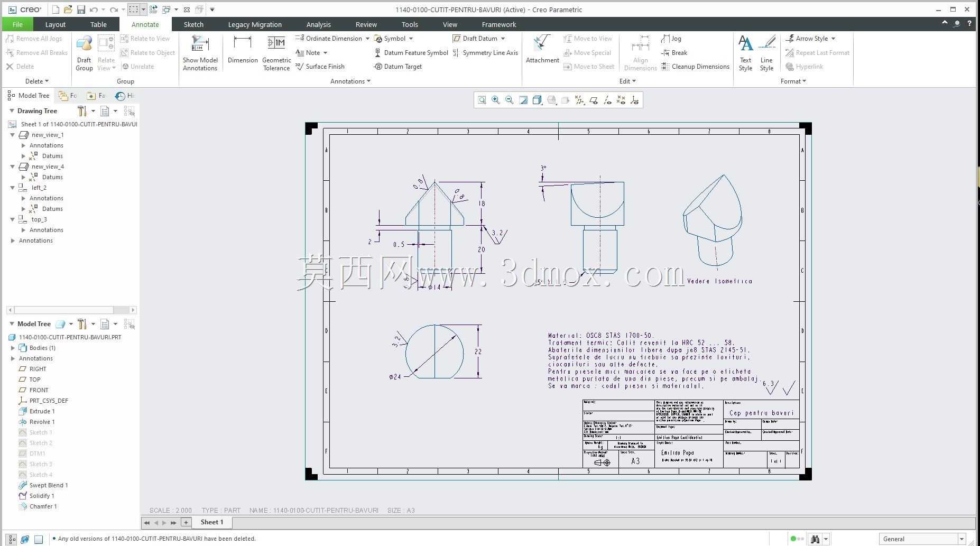Screen dimensions: 980x546
Task: Add a new sheet with the plus button
Action: click(x=186, y=522)
